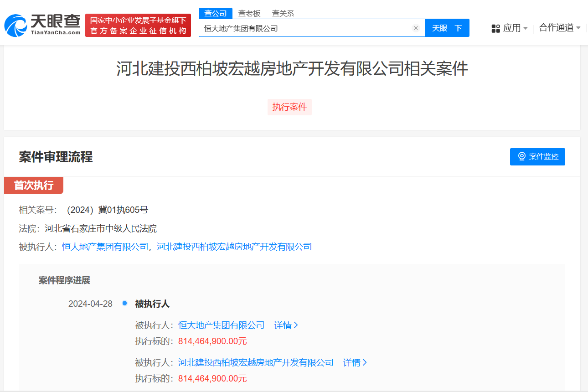Clear the search box text
The height and width of the screenshot is (392, 588).
tap(416, 28)
